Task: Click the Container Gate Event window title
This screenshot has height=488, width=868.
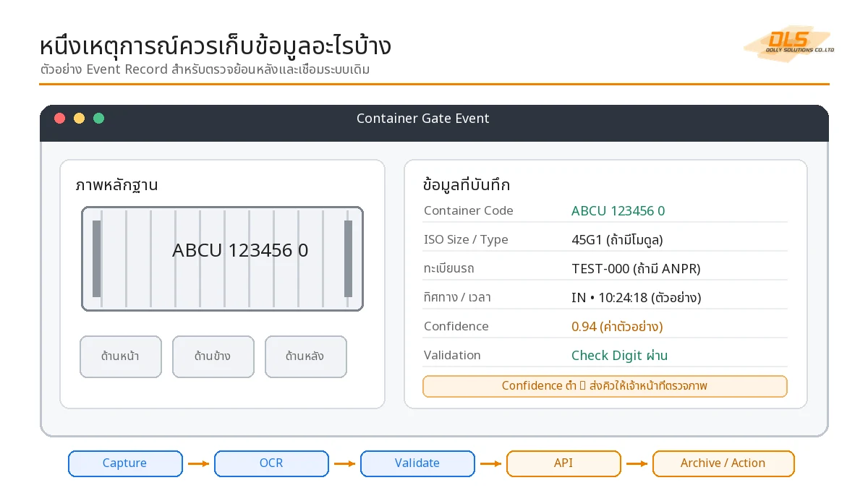Action: [423, 119]
